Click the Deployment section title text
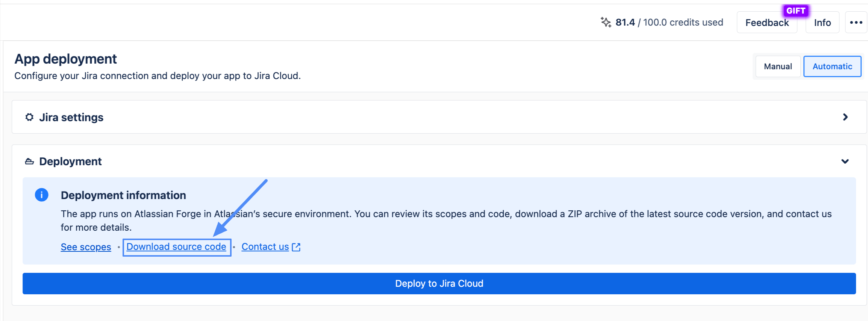868x321 pixels. 70,161
